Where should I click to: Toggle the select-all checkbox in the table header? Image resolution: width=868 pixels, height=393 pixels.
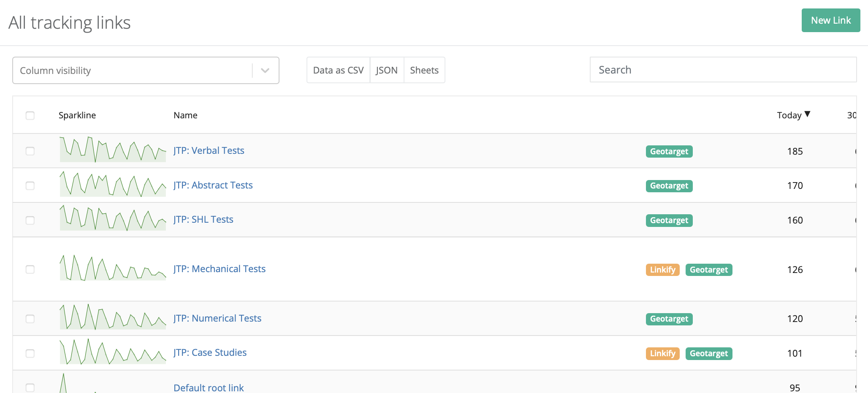30,115
